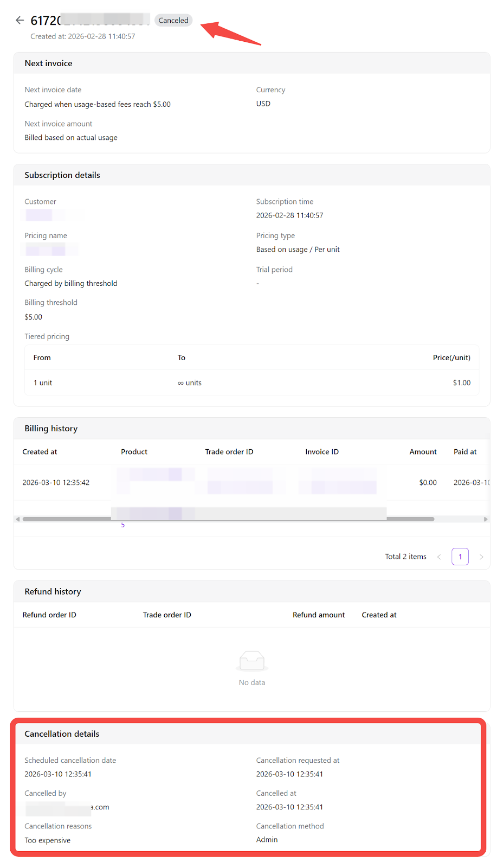Click the Created at billing column header
The height and width of the screenshot is (868, 497).
[40, 452]
